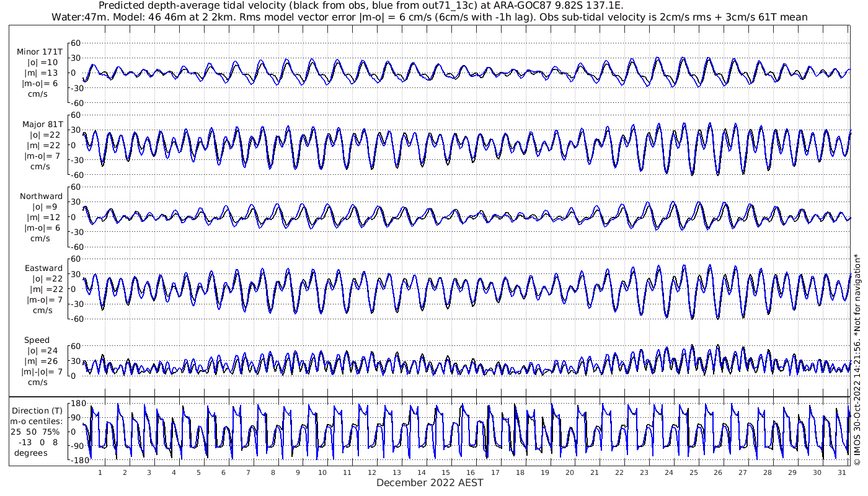Click day "15" on the date axis
868x496 pixels.
coord(445,472)
